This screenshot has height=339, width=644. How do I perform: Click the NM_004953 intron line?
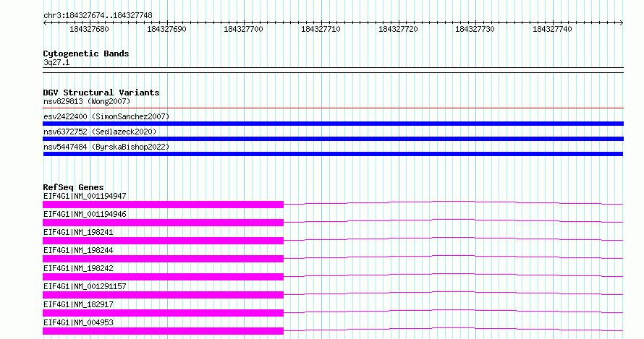pyautogui.click(x=454, y=328)
